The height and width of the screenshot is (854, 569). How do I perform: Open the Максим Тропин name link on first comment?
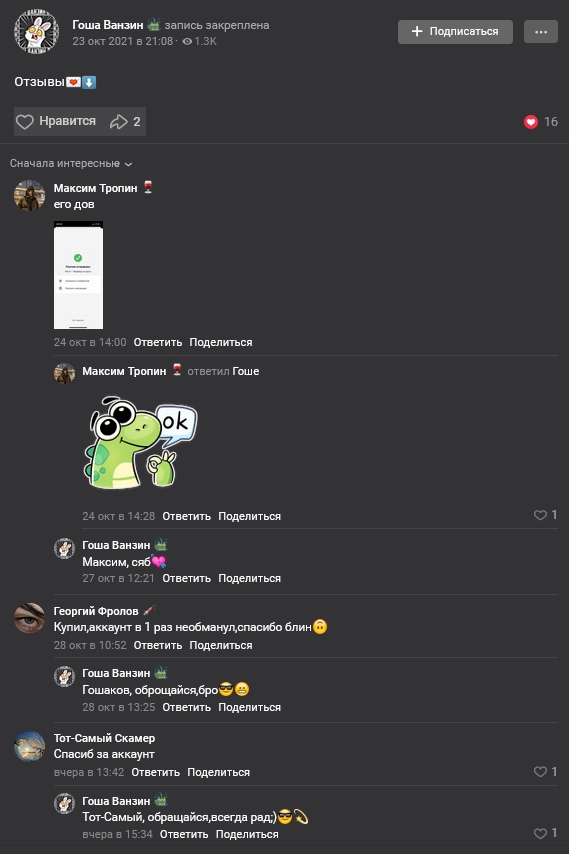pos(95,188)
